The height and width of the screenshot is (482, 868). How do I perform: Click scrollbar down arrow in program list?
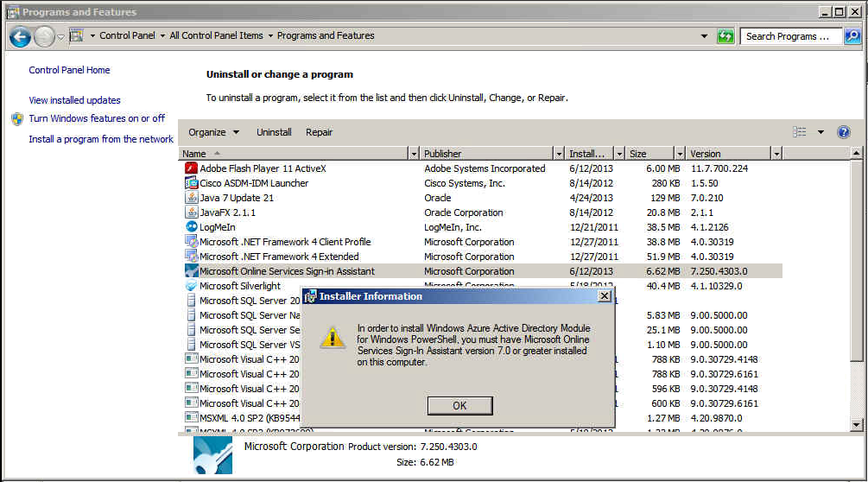(856, 425)
